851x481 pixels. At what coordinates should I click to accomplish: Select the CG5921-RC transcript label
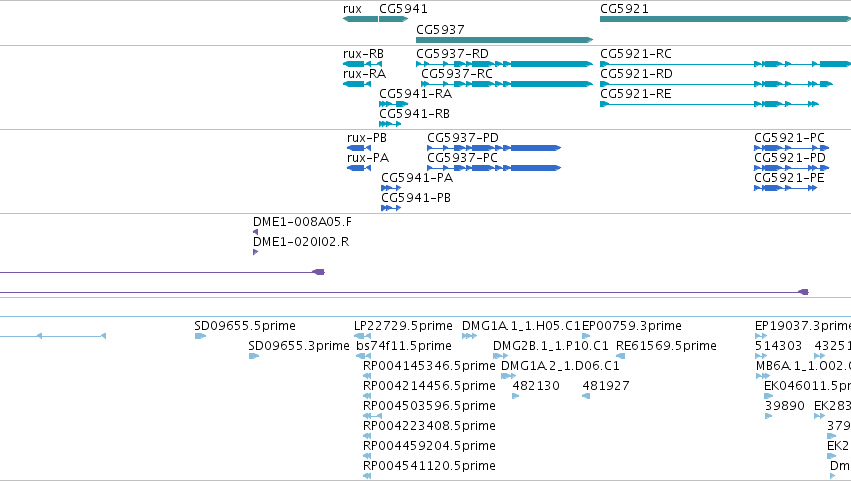coord(636,54)
